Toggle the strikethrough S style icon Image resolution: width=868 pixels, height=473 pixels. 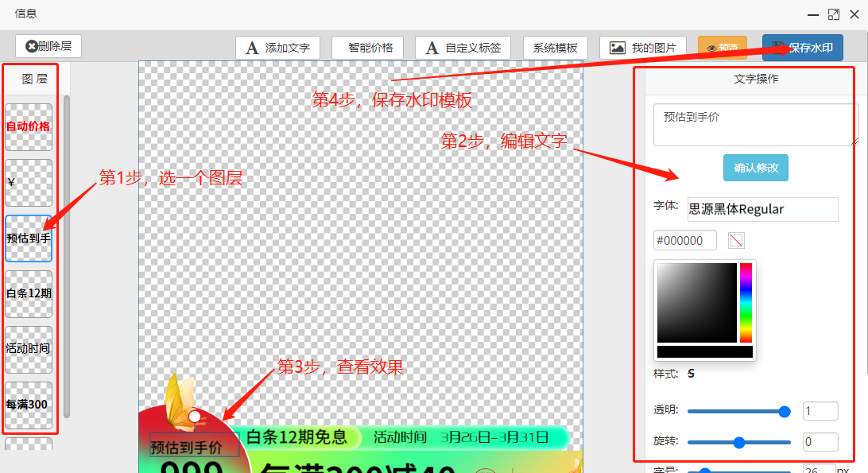691,374
